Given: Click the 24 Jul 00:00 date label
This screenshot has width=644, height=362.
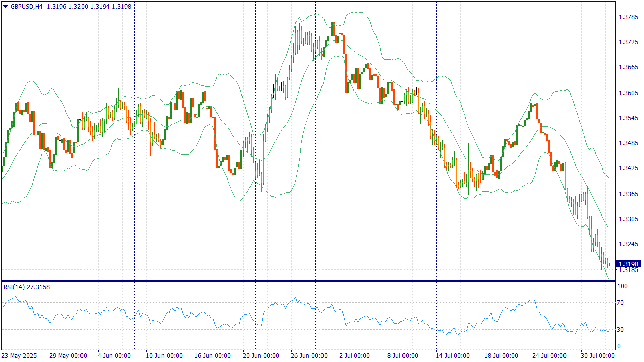Looking at the screenshot, I should (550, 356).
